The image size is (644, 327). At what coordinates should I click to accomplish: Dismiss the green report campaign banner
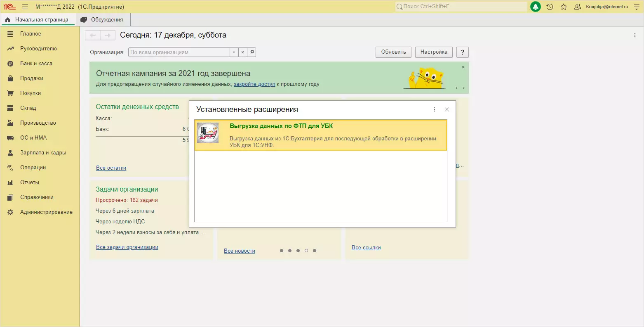click(x=463, y=67)
